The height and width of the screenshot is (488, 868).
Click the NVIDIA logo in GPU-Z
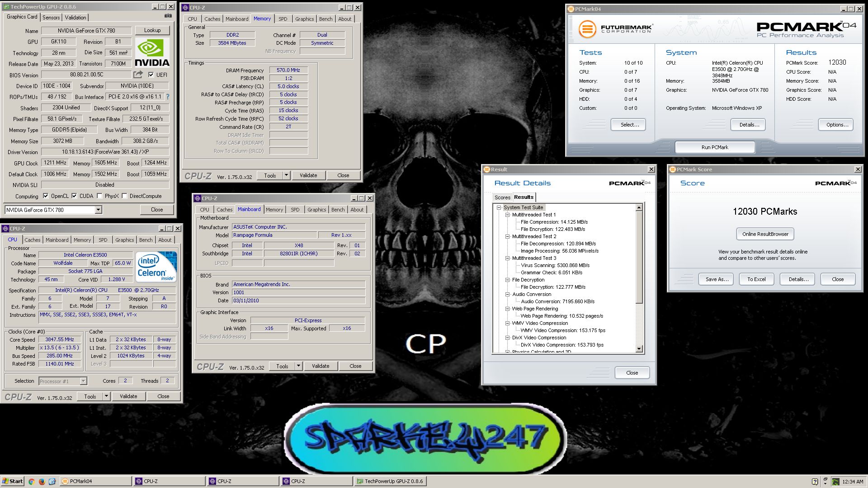[x=152, y=52]
